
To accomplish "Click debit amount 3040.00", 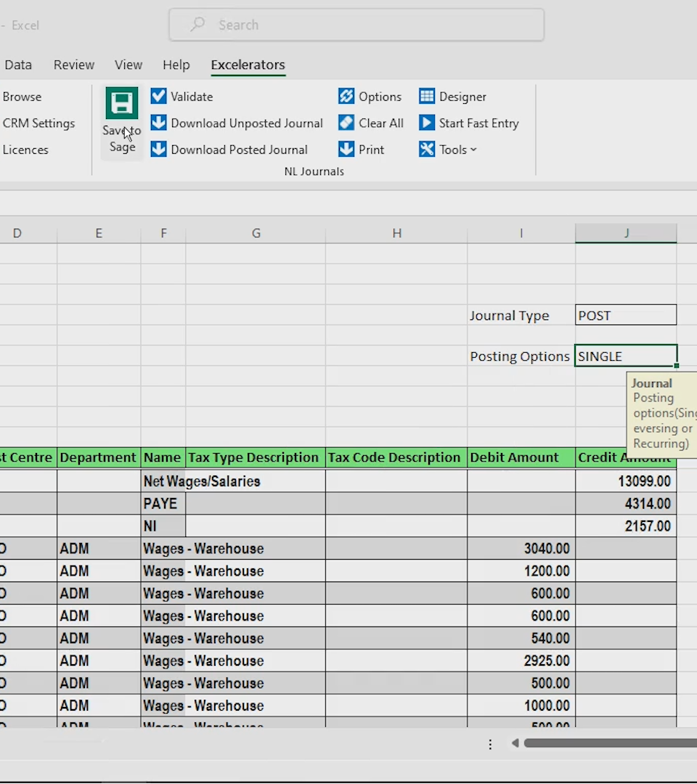I will click(521, 549).
